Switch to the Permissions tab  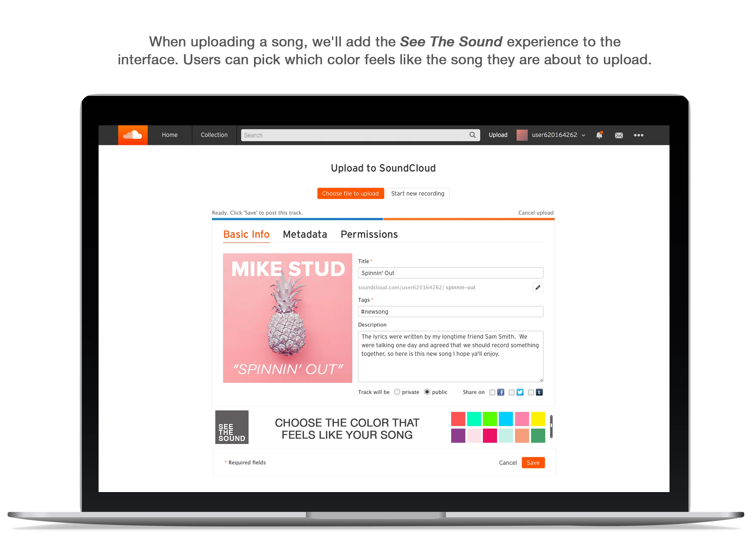[x=369, y=235]
